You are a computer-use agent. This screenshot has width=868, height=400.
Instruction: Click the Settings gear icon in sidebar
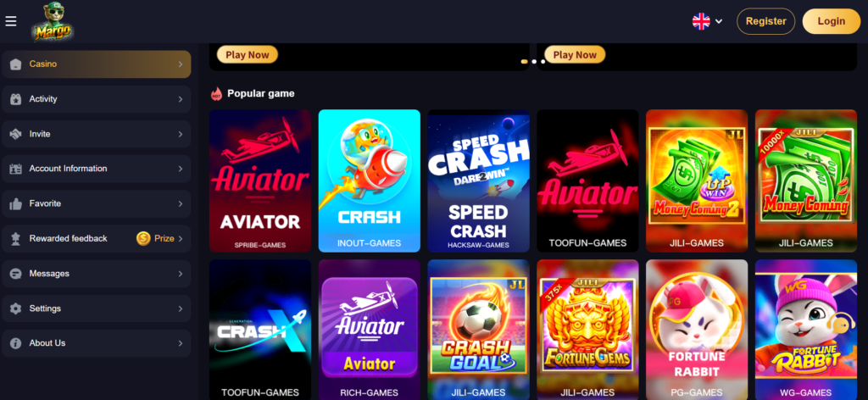15,308
